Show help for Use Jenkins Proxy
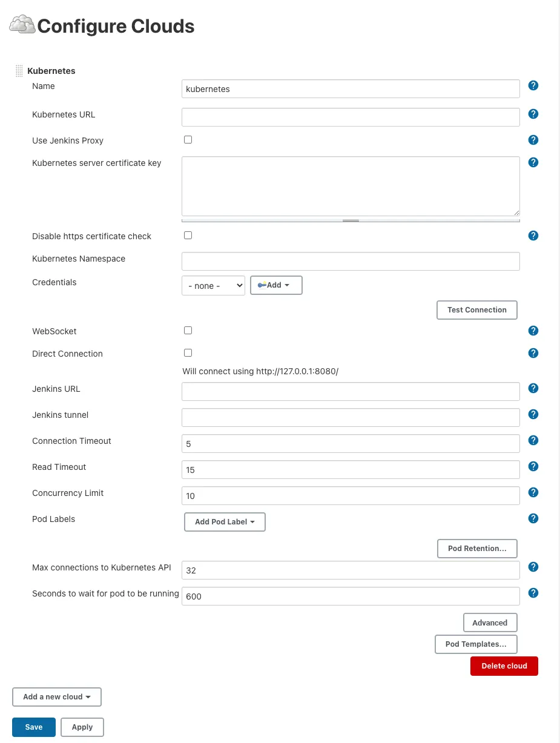560x743 pixels. pyautogui.click(x=533, y=140)
